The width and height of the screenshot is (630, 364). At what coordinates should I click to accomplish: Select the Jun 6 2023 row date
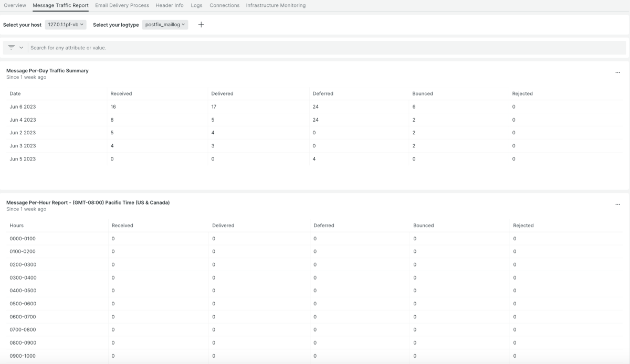(23, 106)
